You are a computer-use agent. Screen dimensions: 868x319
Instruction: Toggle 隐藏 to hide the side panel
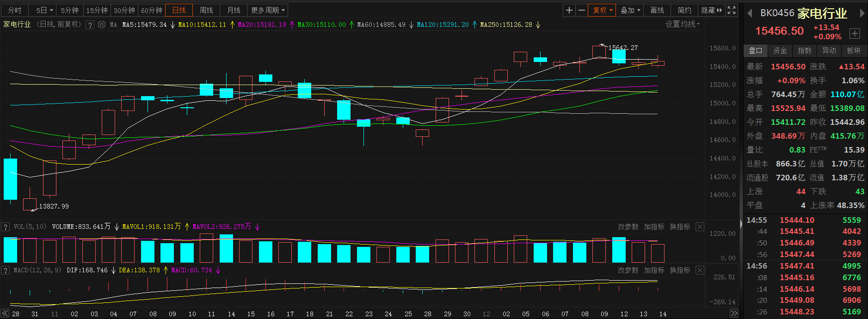point(711,10)
